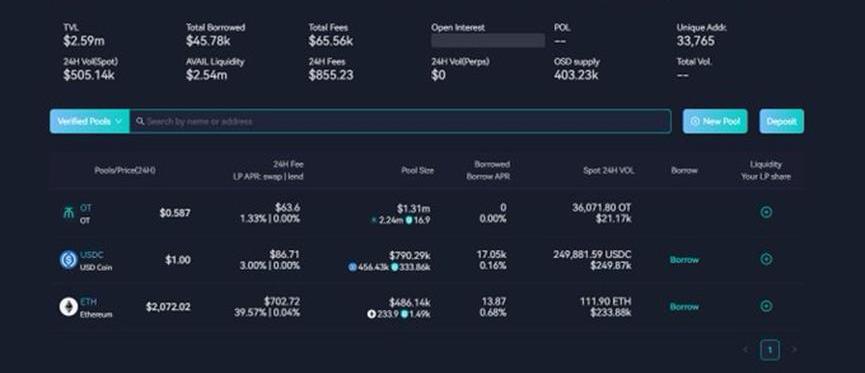Focus the search by name or address field
865x373 pixels.
[400, 121]
